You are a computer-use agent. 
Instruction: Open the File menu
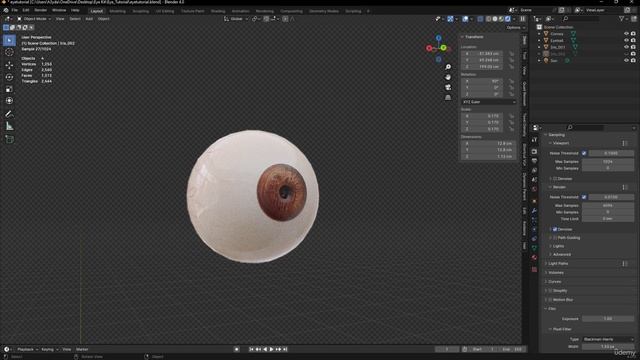[x=15, y=10]
